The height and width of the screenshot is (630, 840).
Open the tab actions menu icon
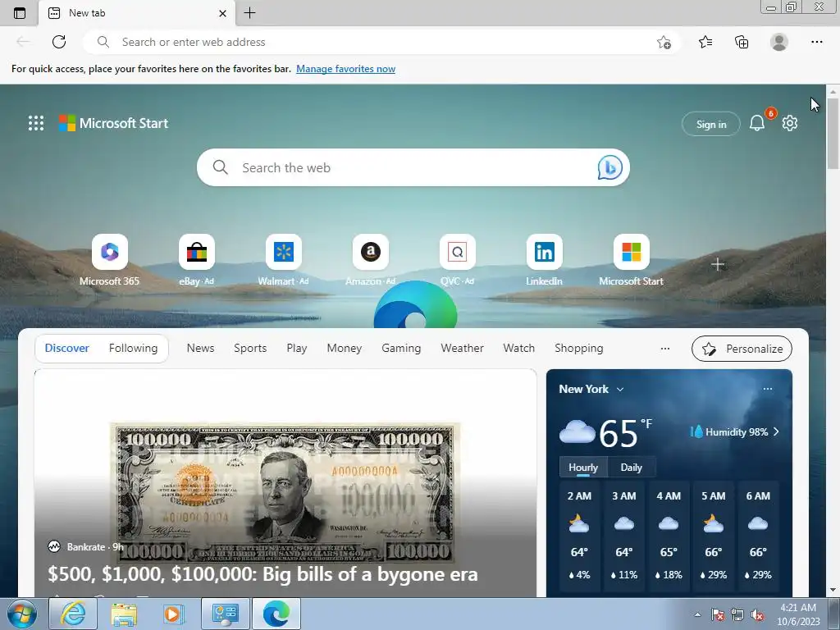tap(20, 13)
